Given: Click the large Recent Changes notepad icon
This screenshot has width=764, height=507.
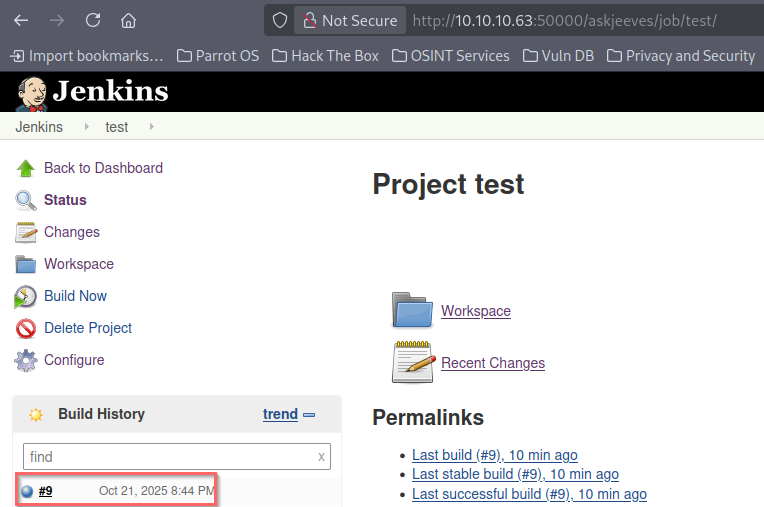Looking at the screenshot, I should pyautogui.click(x=412, y=362).
